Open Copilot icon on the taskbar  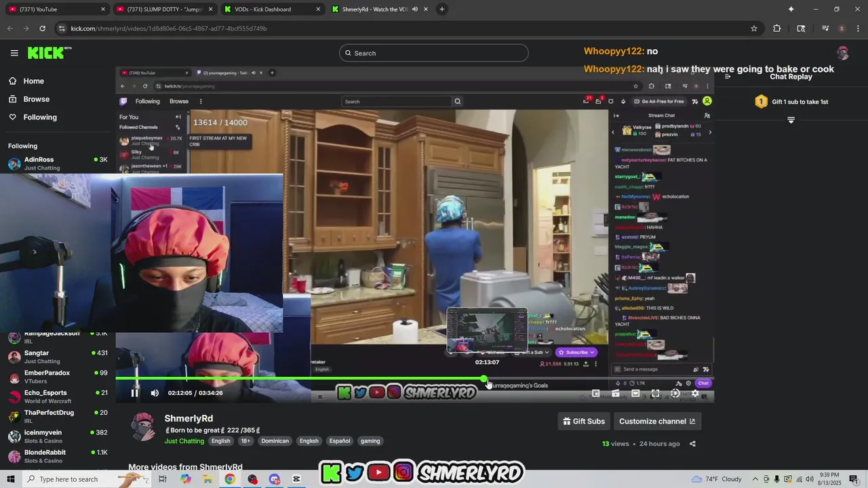(x=185, y=479)
